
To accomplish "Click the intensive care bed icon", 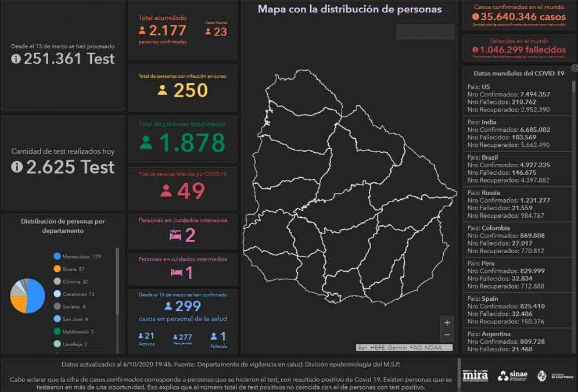I will [x=175, y=235].
